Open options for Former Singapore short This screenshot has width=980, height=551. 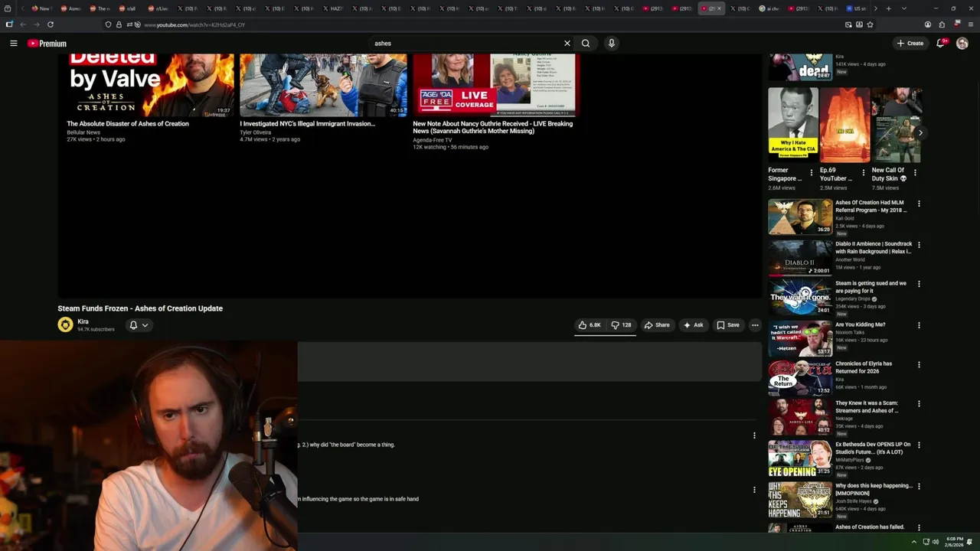[x=812, y=172]
